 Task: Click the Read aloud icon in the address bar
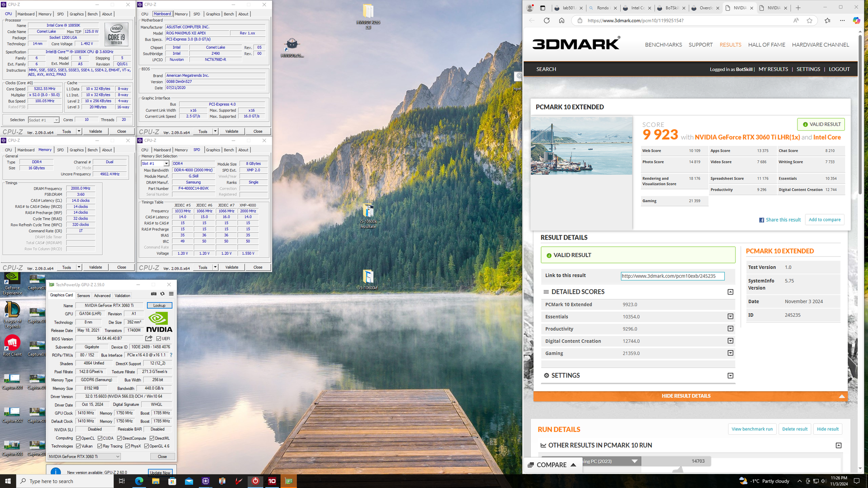tap(796, 20)
